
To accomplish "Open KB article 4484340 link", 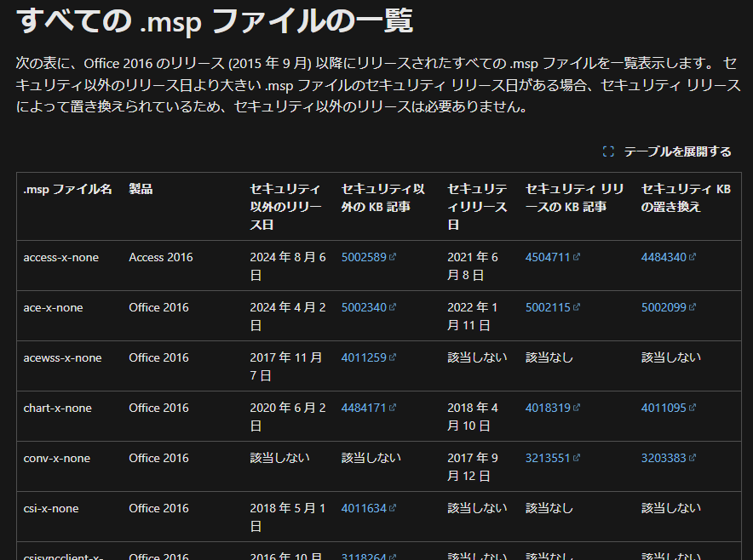I will click(664, 257).
